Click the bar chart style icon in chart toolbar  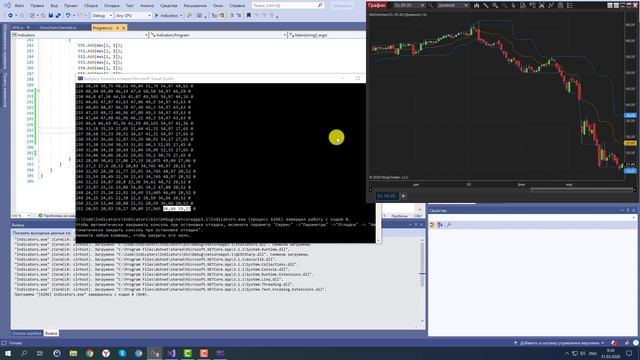click(476, 5)
